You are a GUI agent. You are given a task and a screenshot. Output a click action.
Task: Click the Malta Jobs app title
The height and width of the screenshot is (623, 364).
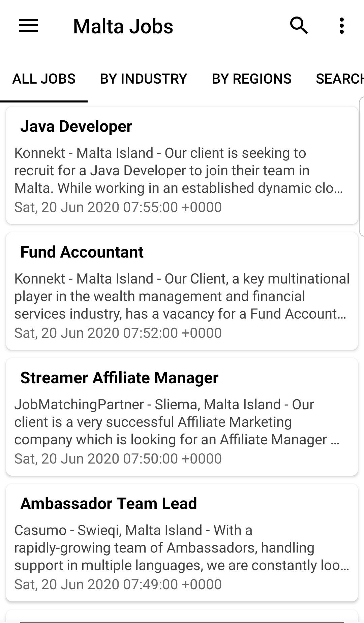123,27
